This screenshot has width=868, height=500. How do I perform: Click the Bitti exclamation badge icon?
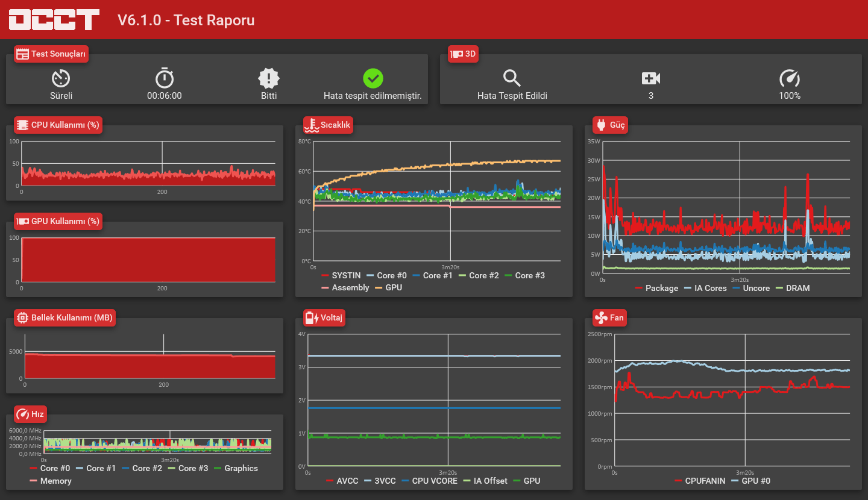coord(269,78)
